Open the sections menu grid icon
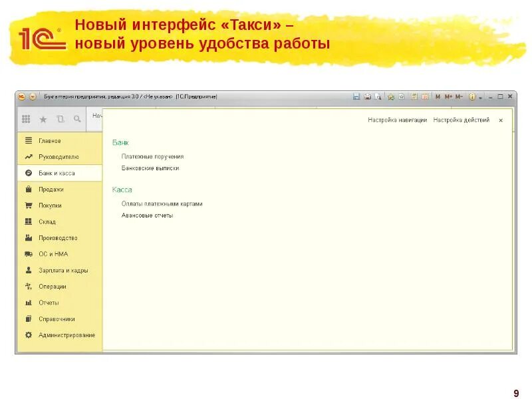Screen dimensions: 532x399 (x=26, y=119)
